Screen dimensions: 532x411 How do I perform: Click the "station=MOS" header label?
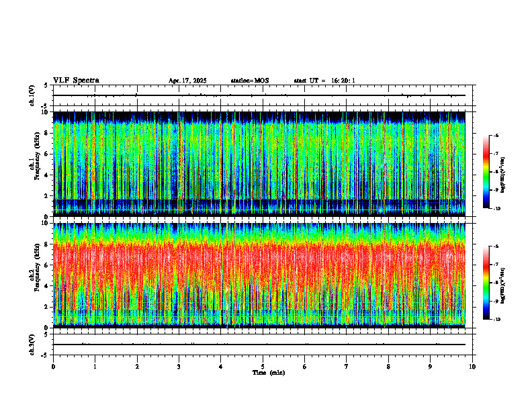250,81
